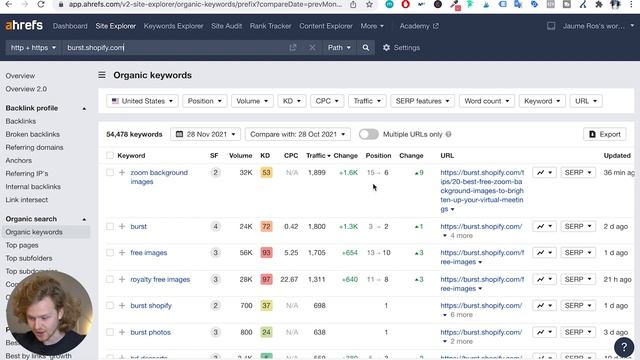Image resolution: width=640 pixels, height=360 pixels.
Task: Check burst row checkbox
Action: pos(110,227)
